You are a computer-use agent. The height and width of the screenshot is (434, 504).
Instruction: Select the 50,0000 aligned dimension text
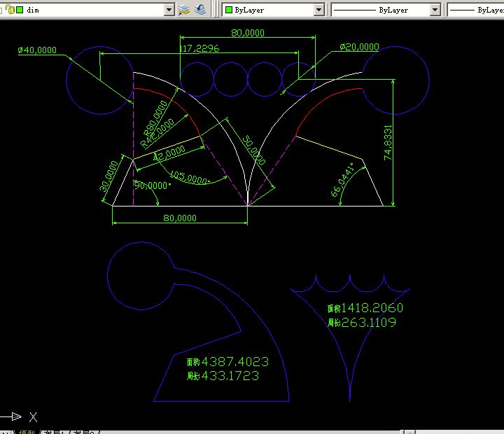(x=254, y=150)
